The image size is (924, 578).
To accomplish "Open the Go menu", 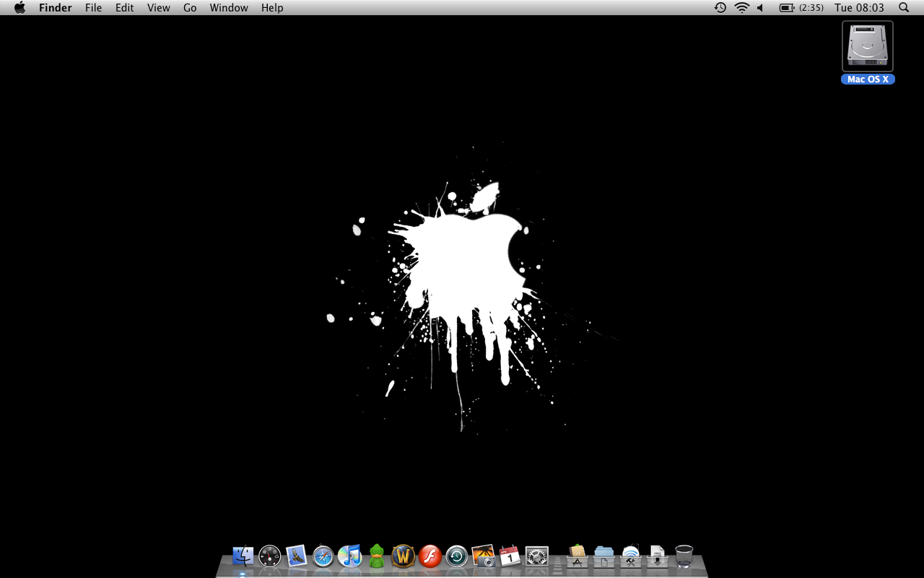I will [x=190, y=8].
